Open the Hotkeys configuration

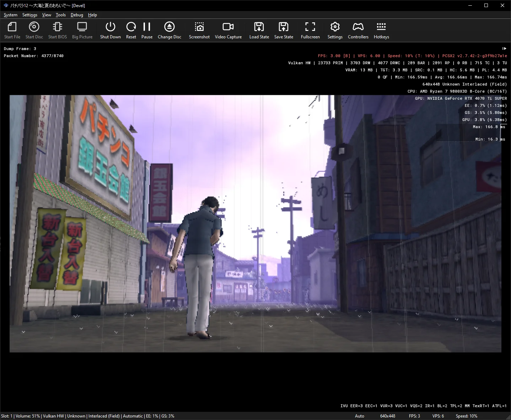[381, 30]
